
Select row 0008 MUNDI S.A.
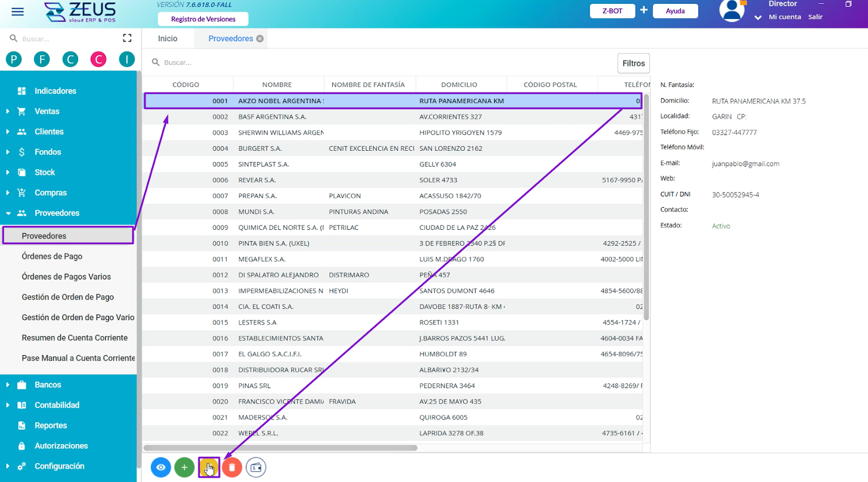click(x=393, y=211)
